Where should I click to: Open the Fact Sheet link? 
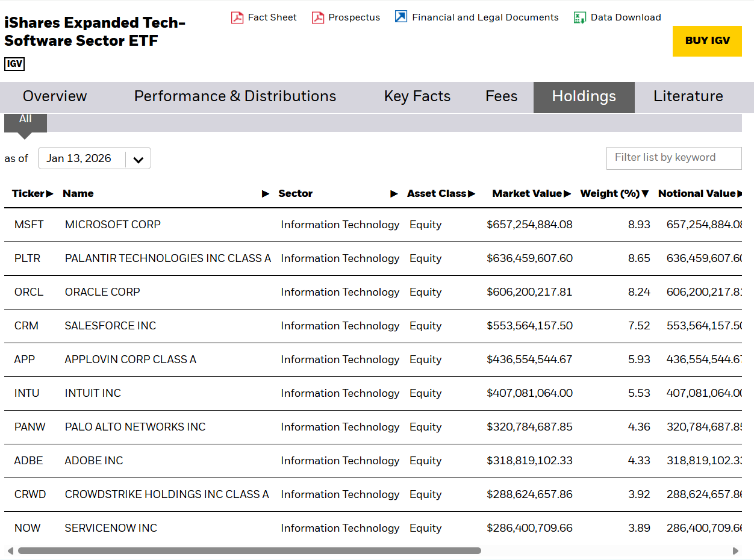(272, 17)
